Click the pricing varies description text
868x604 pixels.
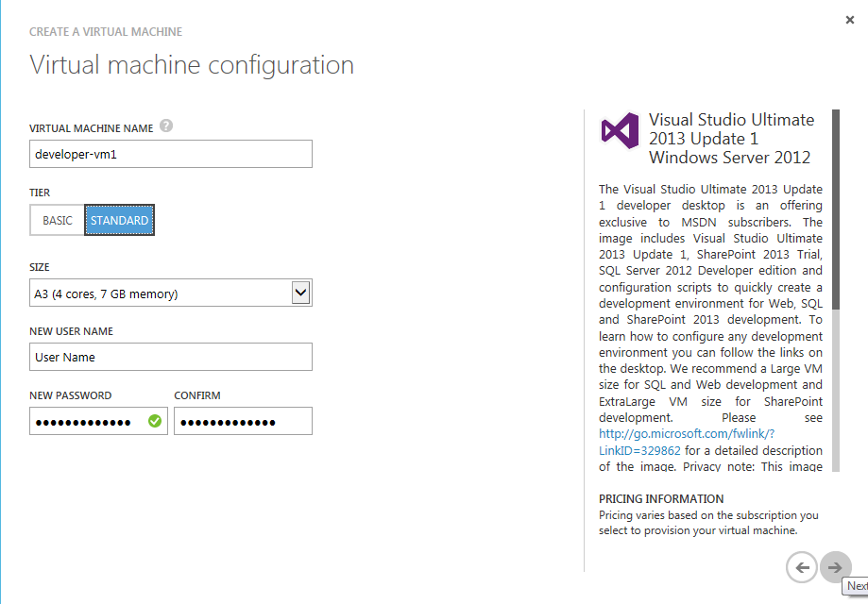click(x=708, y=523)
